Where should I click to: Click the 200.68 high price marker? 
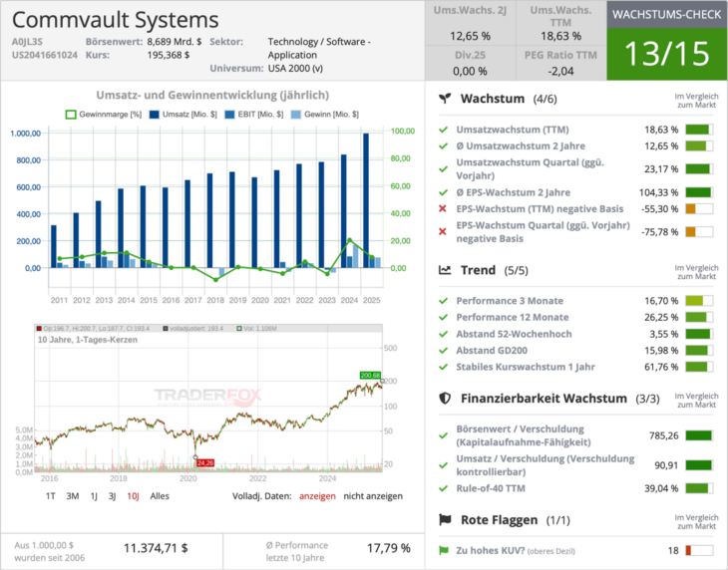[370, 376]
